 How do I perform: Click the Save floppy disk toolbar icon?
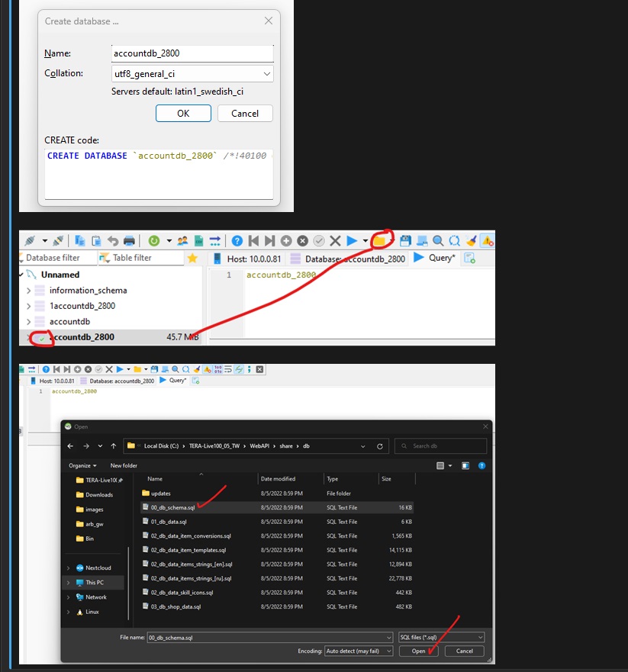coord(405,240)
